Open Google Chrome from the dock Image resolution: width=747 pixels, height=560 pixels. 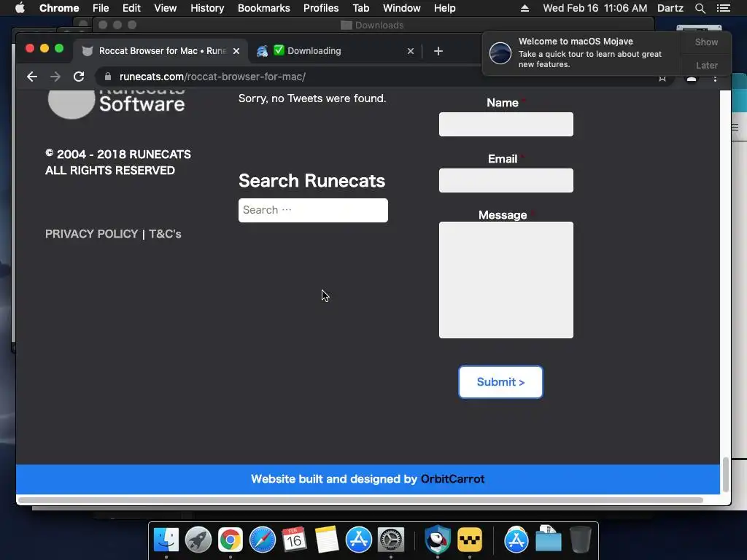point(231,540)
